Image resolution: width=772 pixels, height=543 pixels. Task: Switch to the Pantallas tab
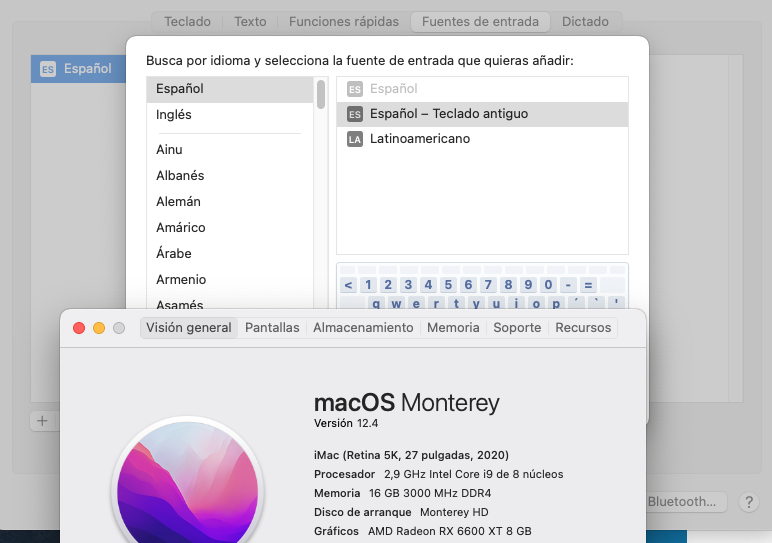pyautogui.click(x=272, y=328)
